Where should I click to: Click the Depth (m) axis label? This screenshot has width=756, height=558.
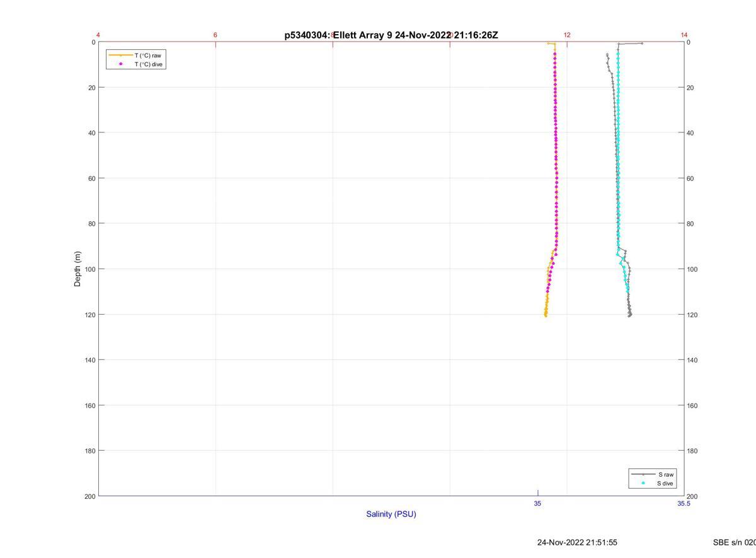(77, 269)
